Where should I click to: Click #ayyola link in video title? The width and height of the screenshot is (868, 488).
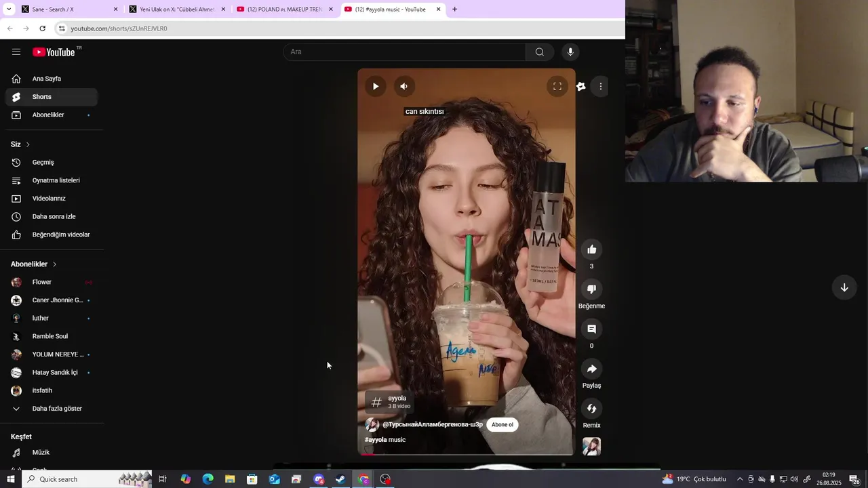376,440
